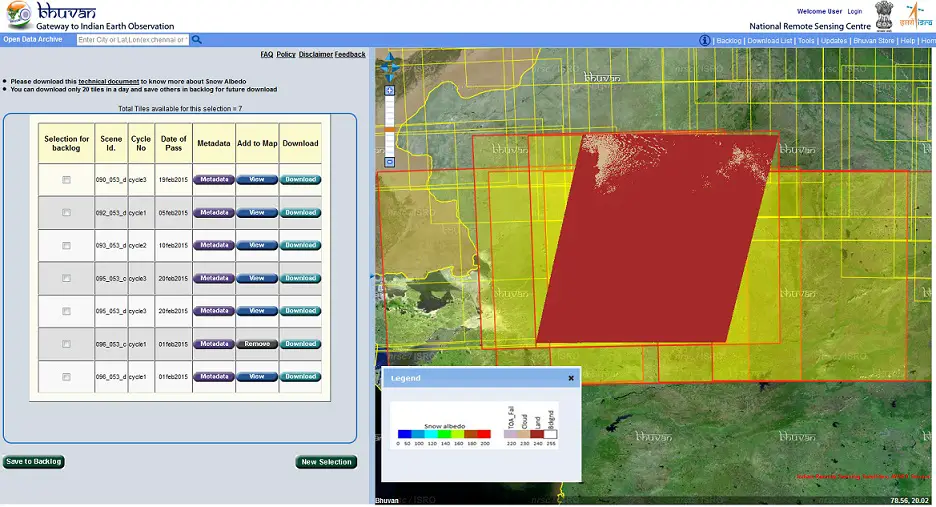The image size is (936, 507).
Task: Remove 096_053_c cycle1 layer from map
Action: (x=257, y=344)
